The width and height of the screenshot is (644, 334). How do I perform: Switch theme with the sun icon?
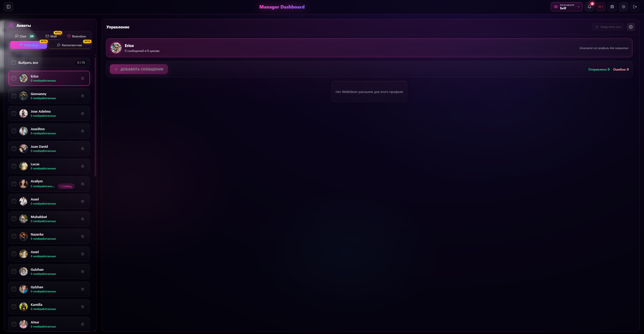624,7
